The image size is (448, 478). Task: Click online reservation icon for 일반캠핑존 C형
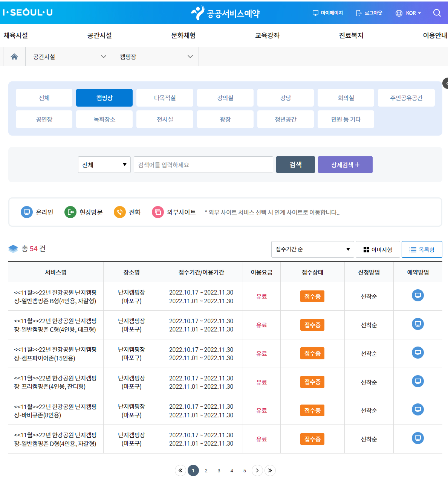pyautogui.click(x=418, y=324)
